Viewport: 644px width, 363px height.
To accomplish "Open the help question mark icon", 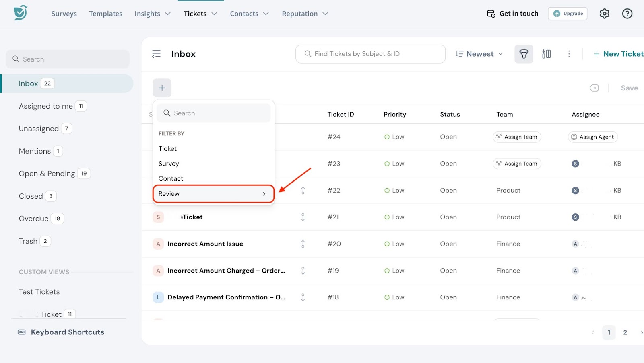I will point(627,14).
